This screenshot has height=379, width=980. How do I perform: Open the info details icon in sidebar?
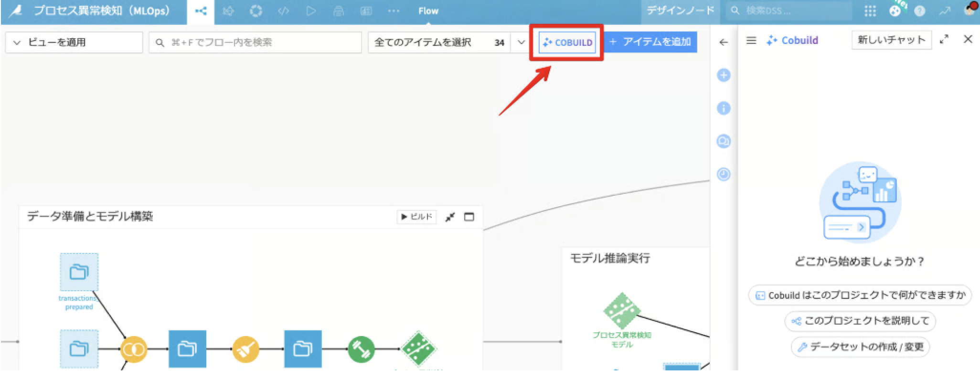point(724,108)
